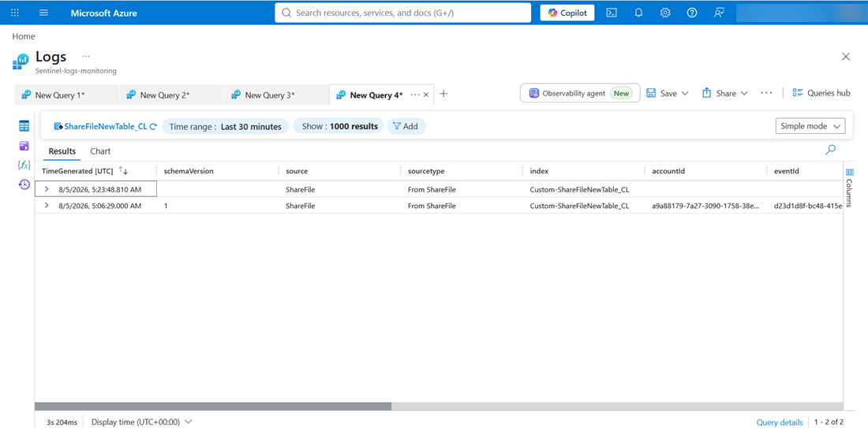Image resolution: width=868 pixels, height=428 pixels.
Task: Expand the Save dropdown arrow
Action: (x=685, y=94)
